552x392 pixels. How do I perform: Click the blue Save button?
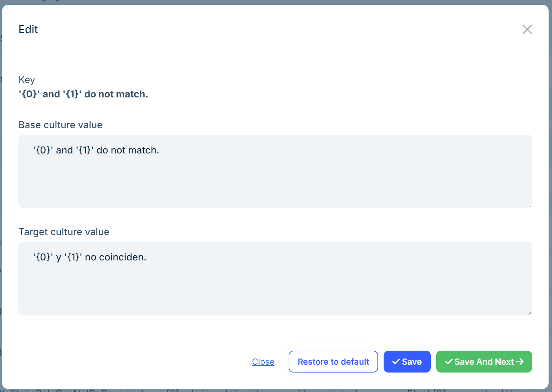[407, 362]
